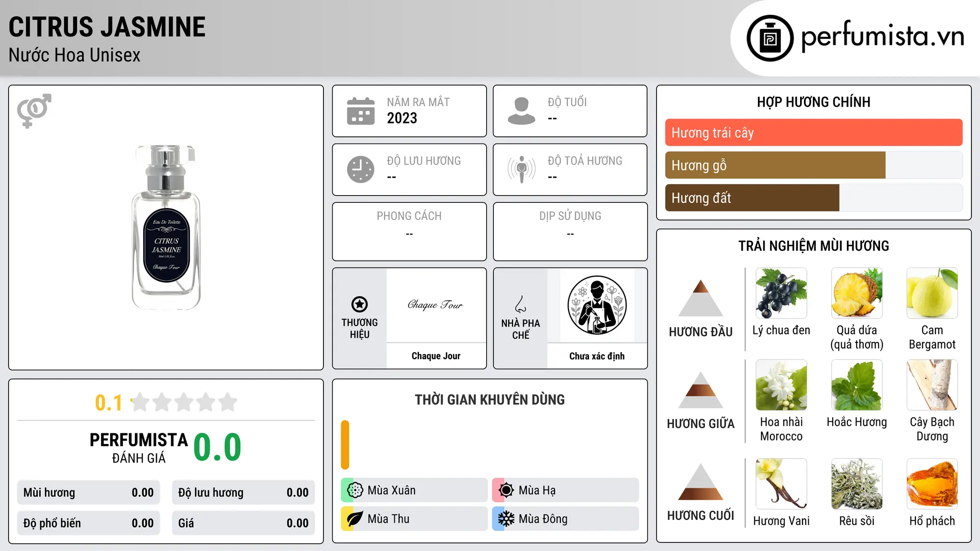Click the Mùa Thu leaf icon

pos(355,519)
